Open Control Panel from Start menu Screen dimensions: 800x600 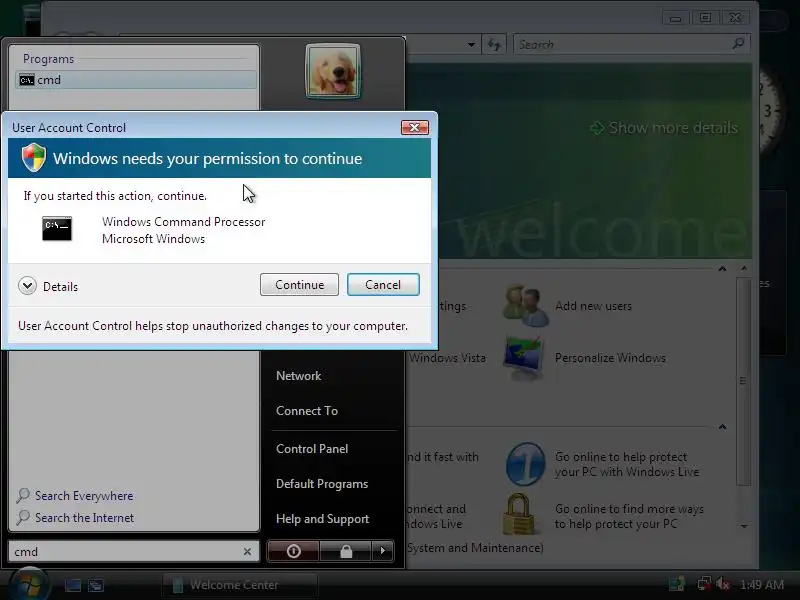[312, 449]
